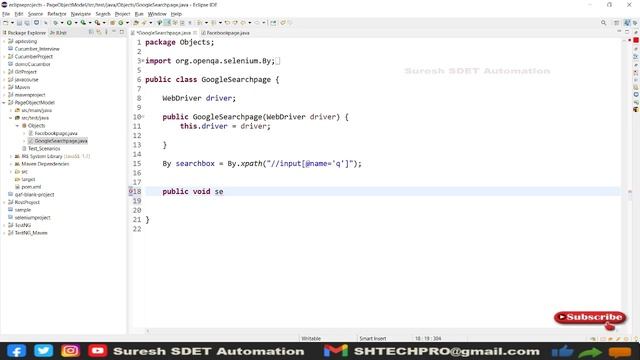Click the Save toolbar icon
The image size is (640, 360).
click(19, 23)
